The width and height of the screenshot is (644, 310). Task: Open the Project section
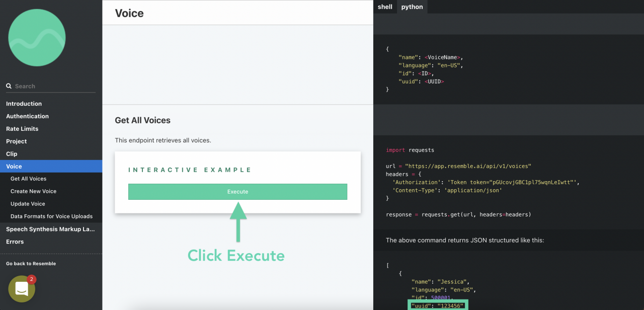[16, 141]
